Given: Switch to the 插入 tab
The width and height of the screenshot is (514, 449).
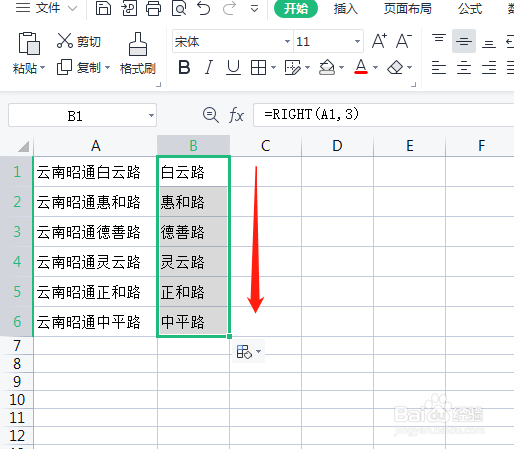Looking at the screenshot, I should [346, 8].
